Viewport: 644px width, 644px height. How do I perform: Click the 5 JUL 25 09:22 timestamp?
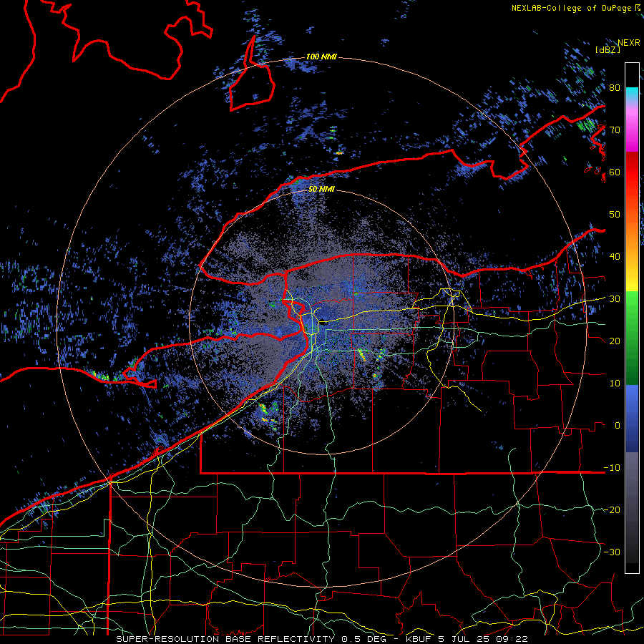click(483, 639)
